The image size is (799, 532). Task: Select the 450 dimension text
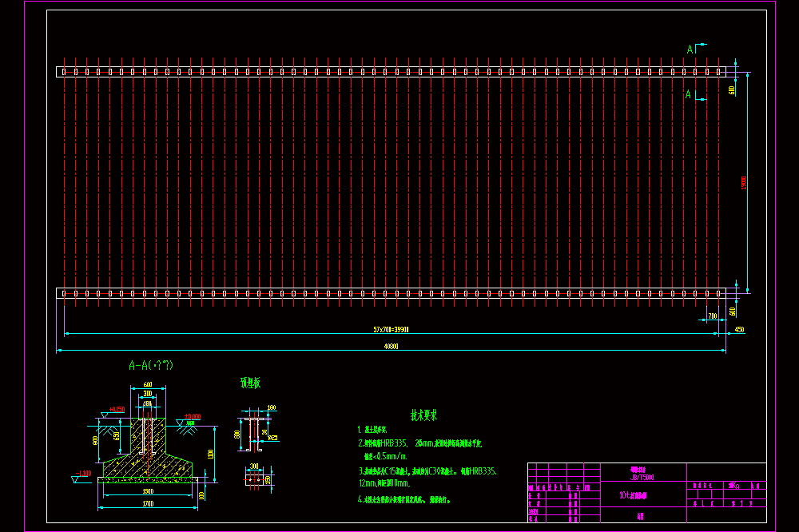coord(739,330)
